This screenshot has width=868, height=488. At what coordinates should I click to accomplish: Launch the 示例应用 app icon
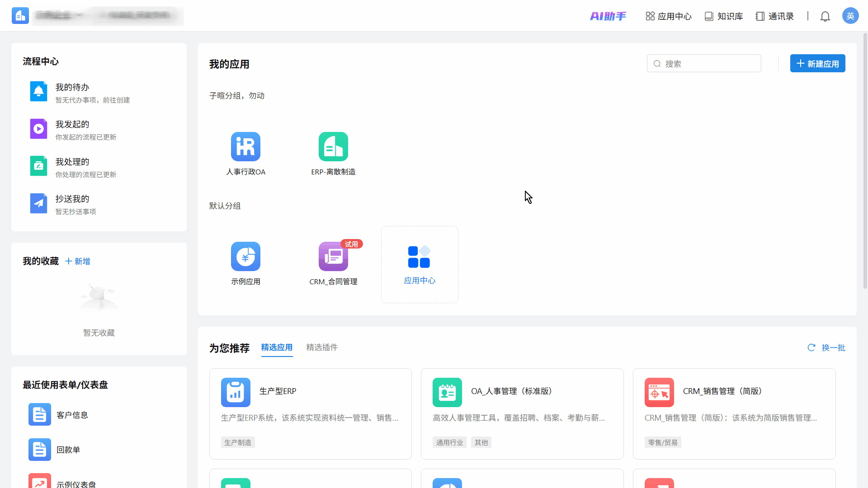[x=245, y=256]
